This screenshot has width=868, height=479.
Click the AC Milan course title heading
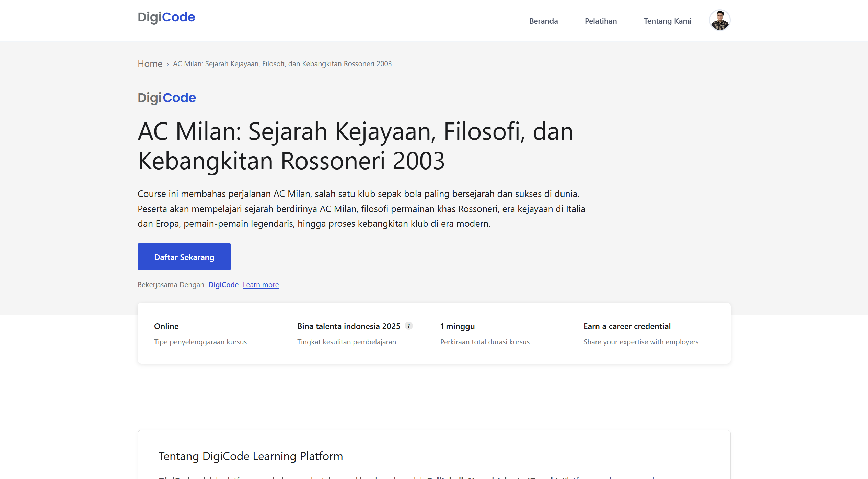point(355,146)
